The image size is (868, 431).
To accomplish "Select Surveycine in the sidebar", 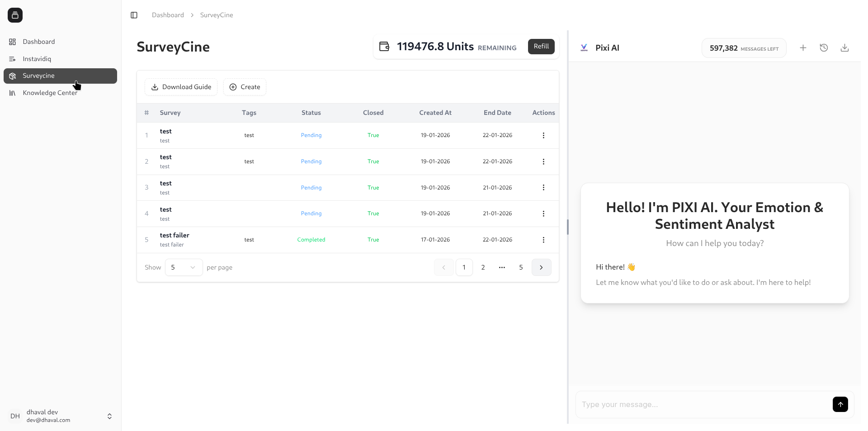I will coord(60,76).
